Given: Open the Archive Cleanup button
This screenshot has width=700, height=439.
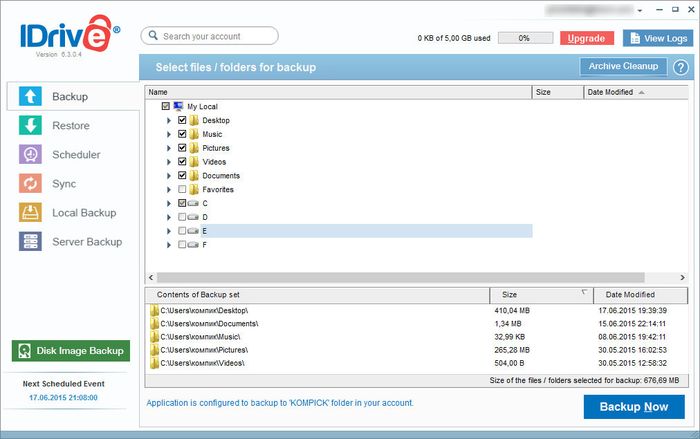Looking at the screenshot, I should tap(623, 67).
